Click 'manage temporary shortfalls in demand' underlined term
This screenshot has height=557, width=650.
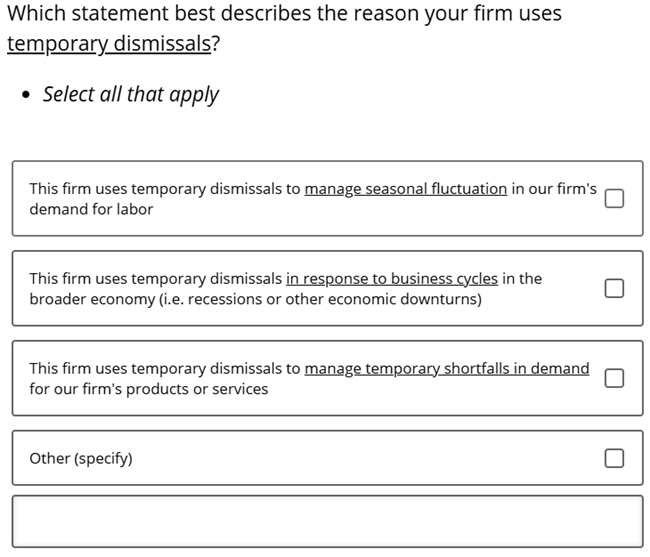pyautogui.click(x=446, y=368)
